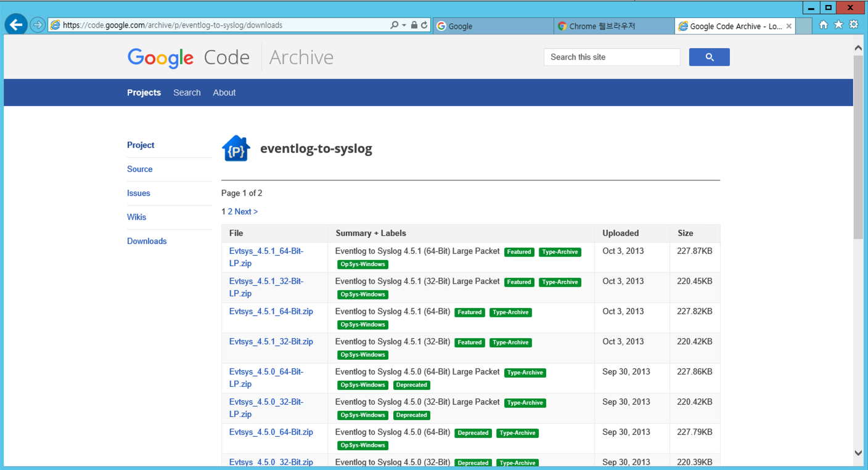This screenshot has height=470, width=868.
Task: Click the size value 227.86KB
Action: tap(695, 371)
